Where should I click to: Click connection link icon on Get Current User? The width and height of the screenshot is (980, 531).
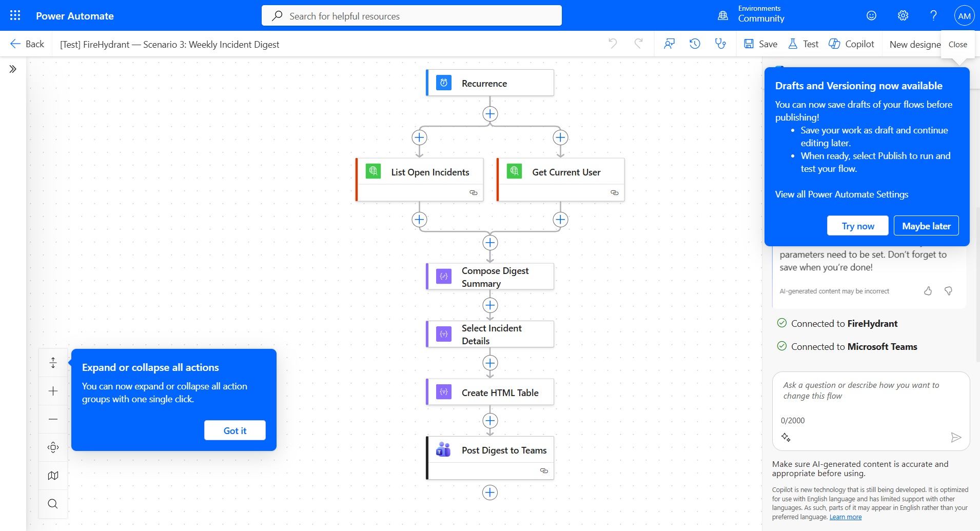[x=614, y=193]
